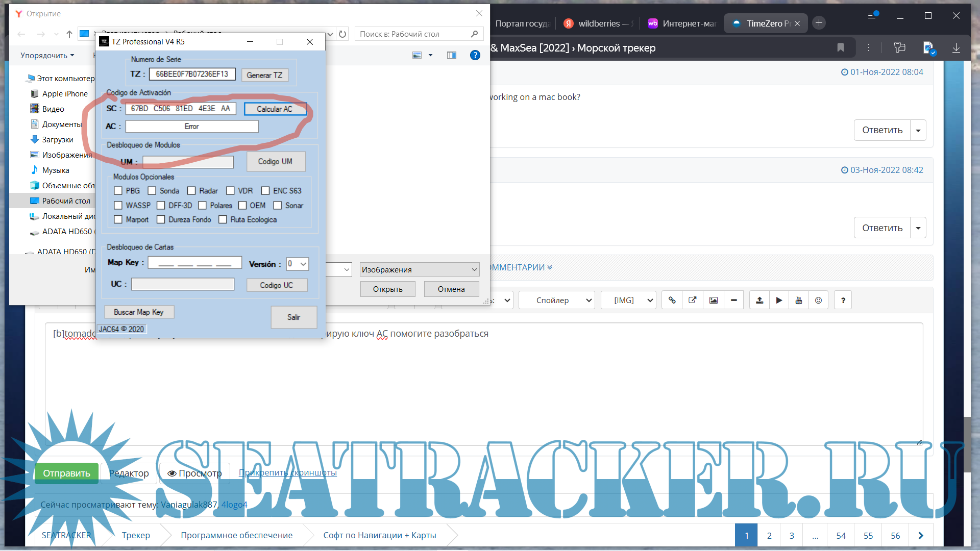The image size is (980, 551).
Task: Toggle the Ruta Ecologica checkbox
Action: [223, 219]
